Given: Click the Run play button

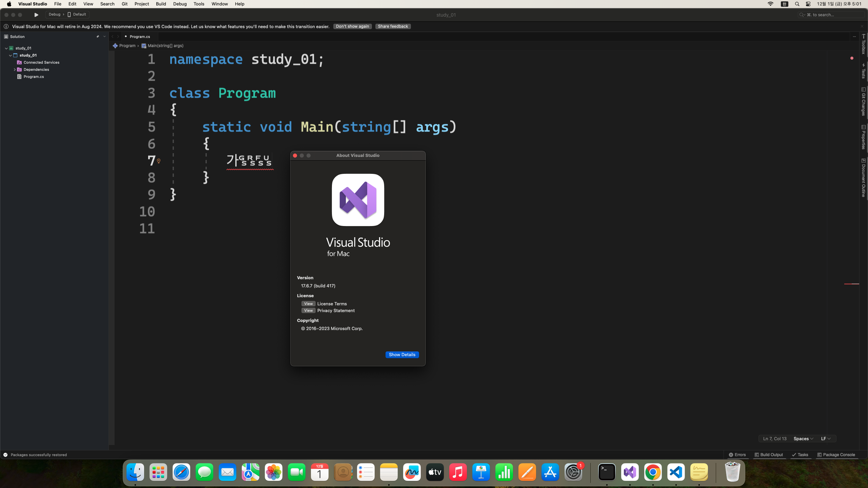Looking at the screenshot, I should 36,15.
